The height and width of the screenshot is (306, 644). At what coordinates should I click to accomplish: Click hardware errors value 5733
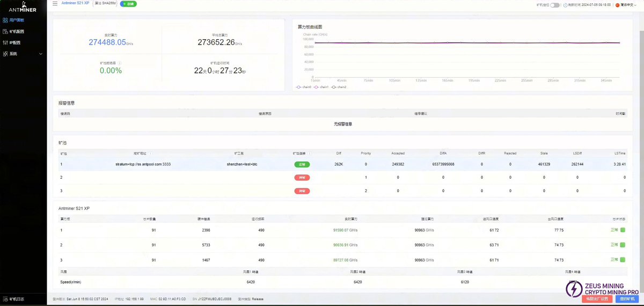click(206, 245)
